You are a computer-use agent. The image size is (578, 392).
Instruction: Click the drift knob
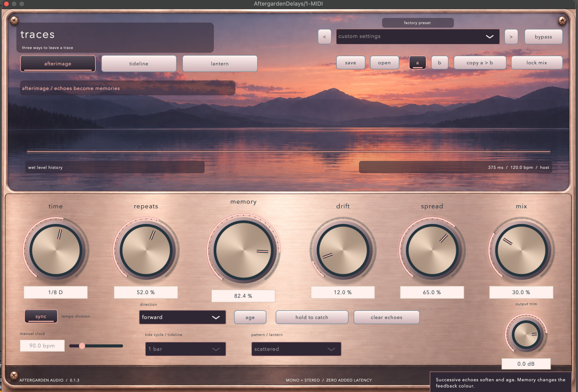pos(343,250)
